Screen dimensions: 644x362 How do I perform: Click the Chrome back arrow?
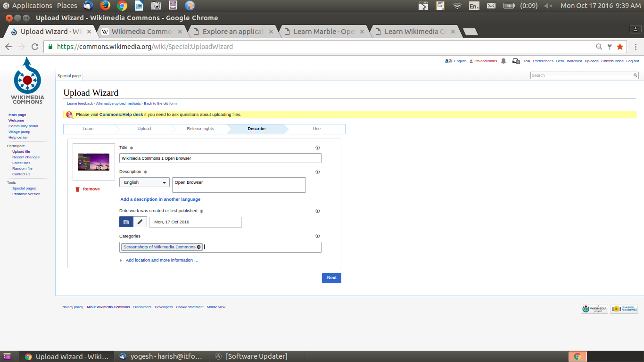tap(8, 47)
